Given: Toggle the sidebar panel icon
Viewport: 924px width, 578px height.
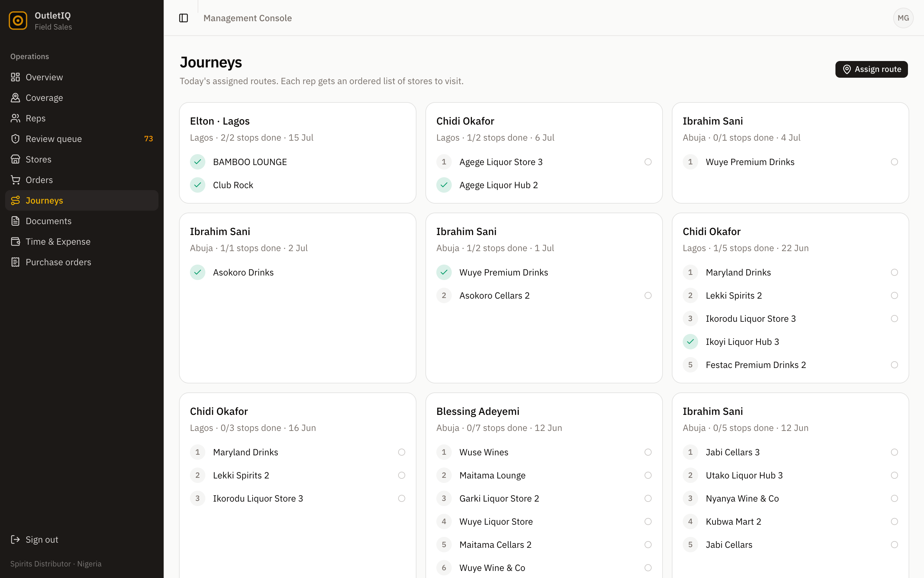Looking at the screenshot, I should tap(184, 18).
